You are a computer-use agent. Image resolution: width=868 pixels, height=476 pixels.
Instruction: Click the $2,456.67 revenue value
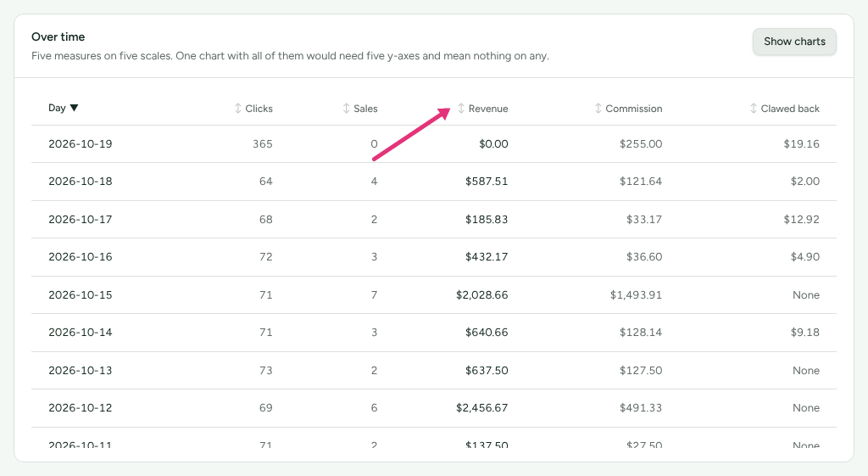coord(481,408)
